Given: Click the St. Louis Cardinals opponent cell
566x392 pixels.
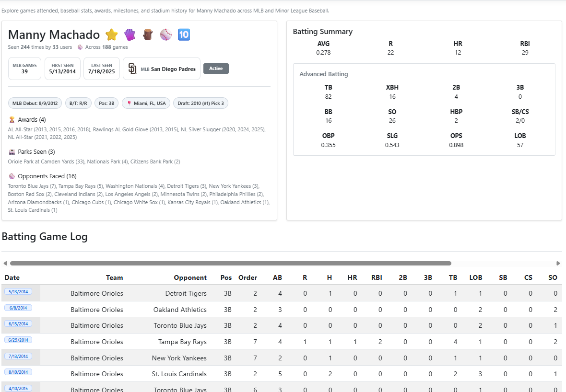Looking at the screenshot, I should (179, 374).
